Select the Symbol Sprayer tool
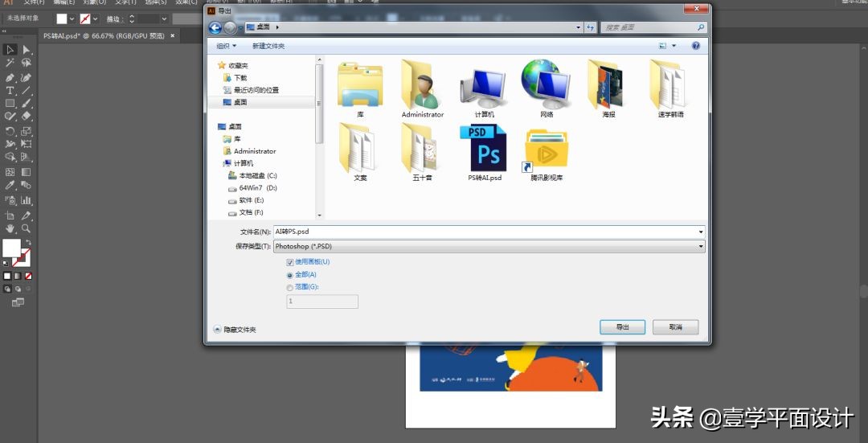 point(10,200)
